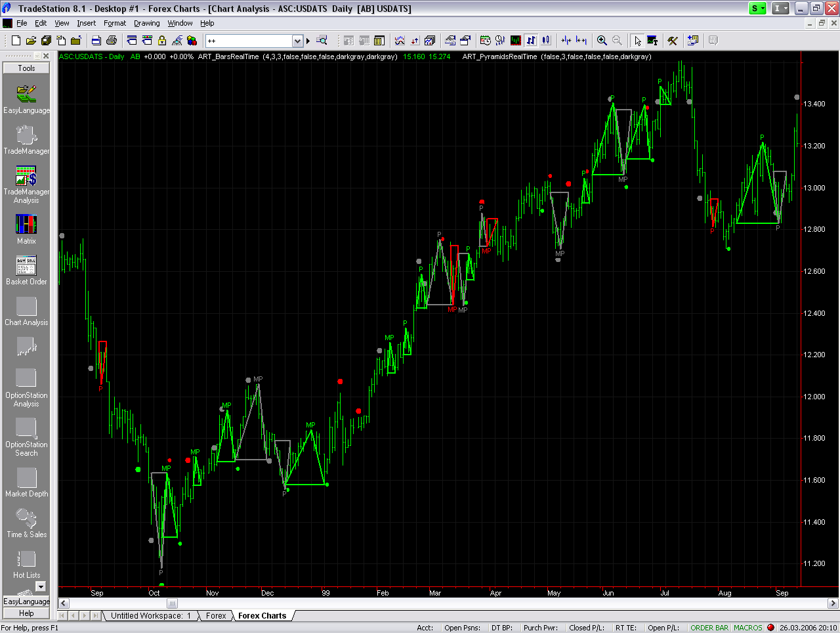Toggle the OHLC bar chart style button

(x=531, y=41)
